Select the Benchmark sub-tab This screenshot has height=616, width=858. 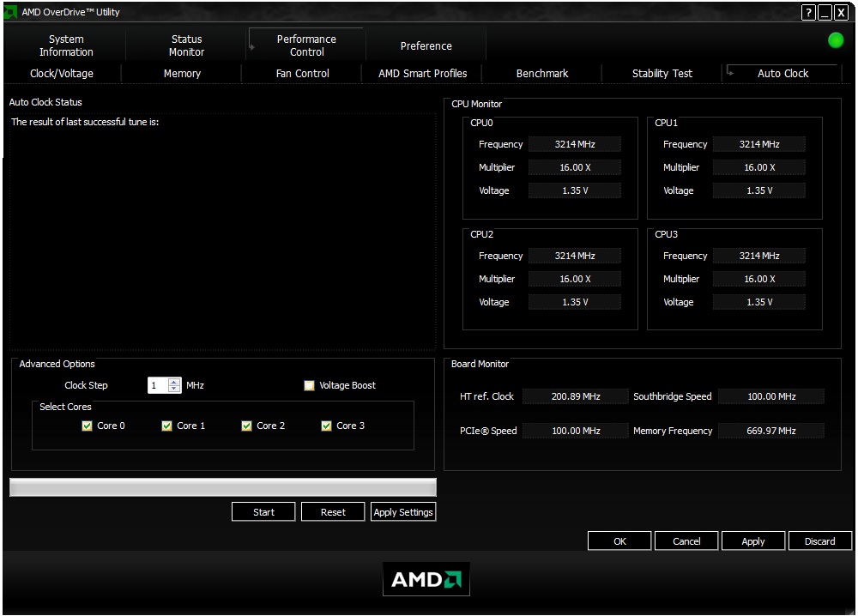click(541, 73)
